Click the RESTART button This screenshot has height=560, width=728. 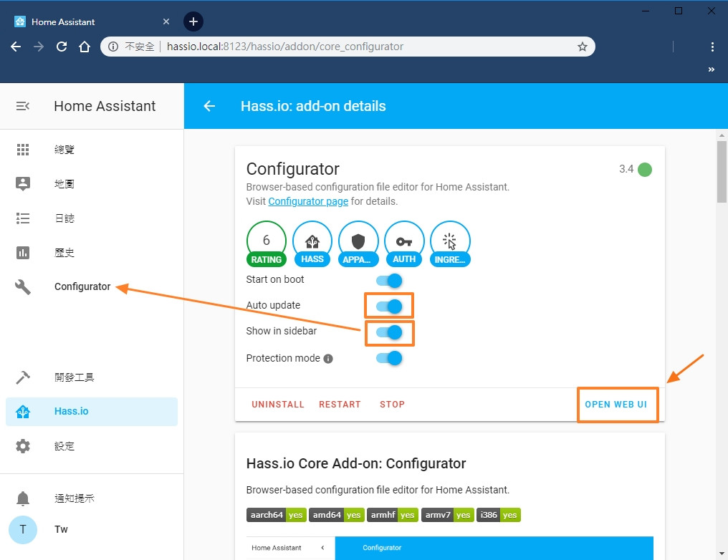coord(340,405)
